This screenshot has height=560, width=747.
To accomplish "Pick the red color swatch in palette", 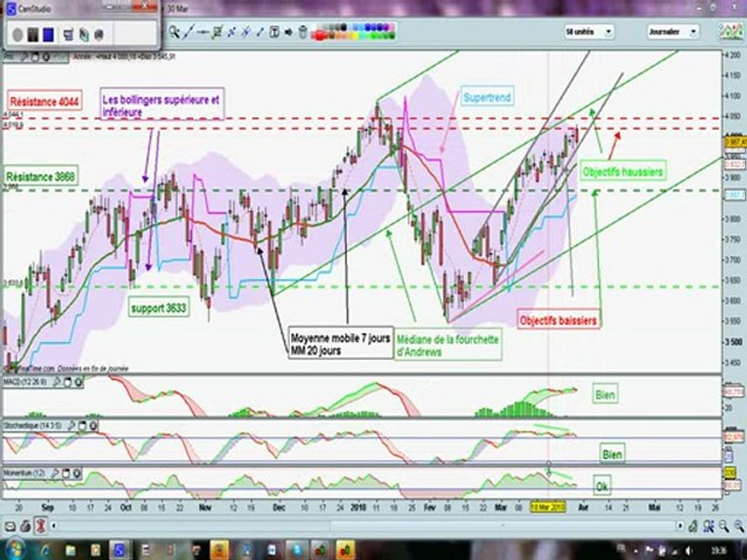I will coord(319,35).
